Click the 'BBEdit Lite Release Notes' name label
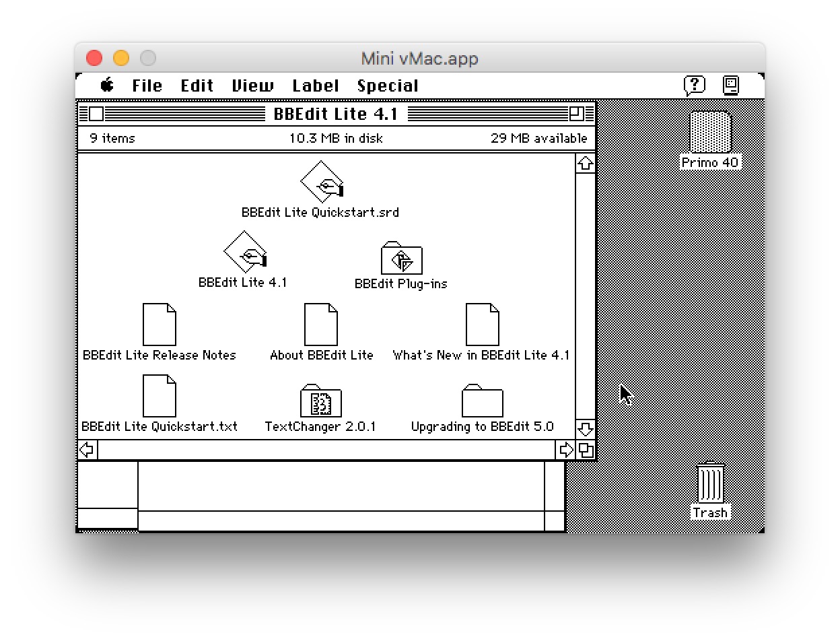Screen dimensions: 840x641 (160, 355)
